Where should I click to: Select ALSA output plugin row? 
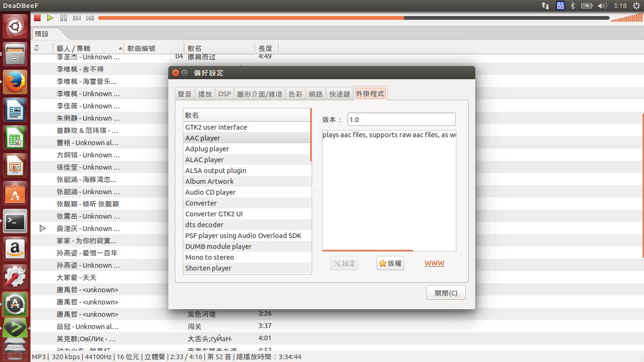click(x=247, y=171)
